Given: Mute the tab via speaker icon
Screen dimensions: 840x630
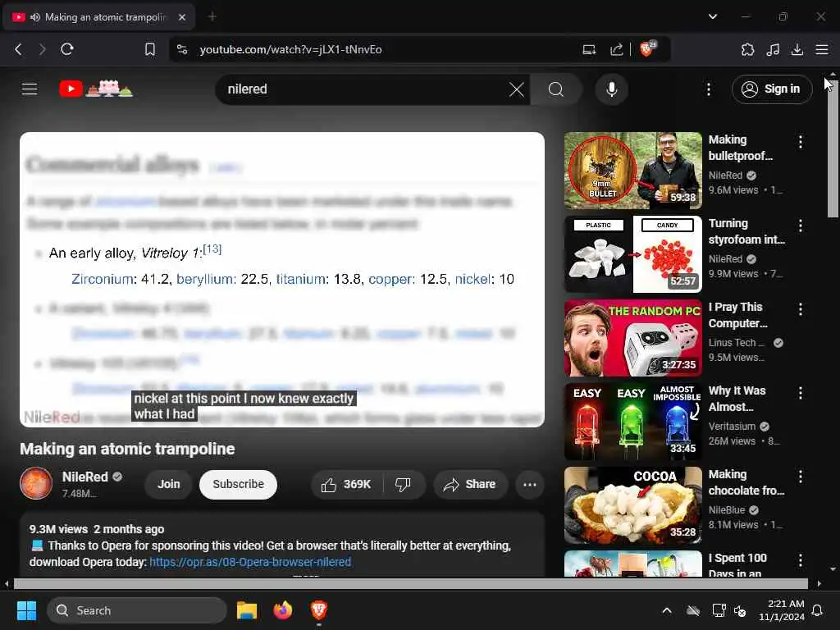Looking at the screenshot, I should click(35, 17).
